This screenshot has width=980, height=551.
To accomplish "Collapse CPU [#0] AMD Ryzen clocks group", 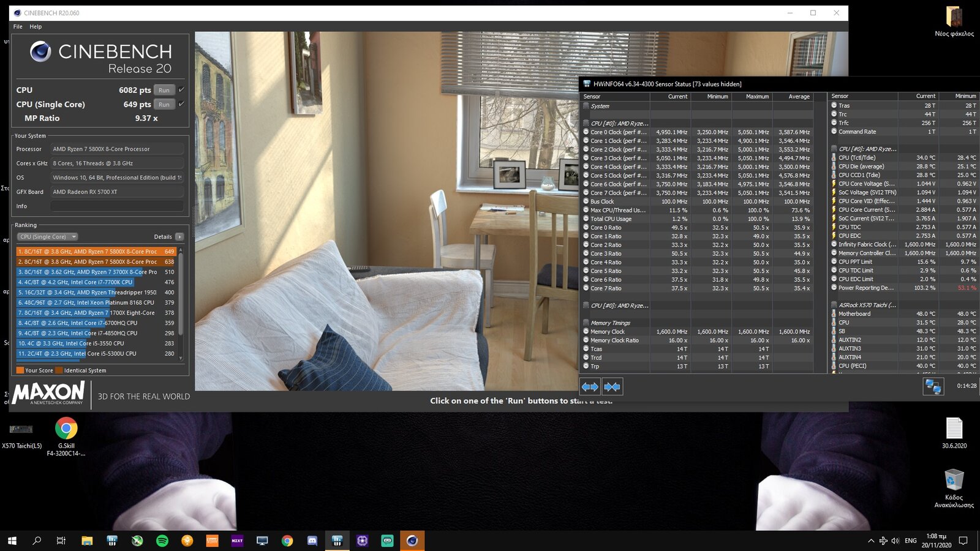I will point(586,123).
